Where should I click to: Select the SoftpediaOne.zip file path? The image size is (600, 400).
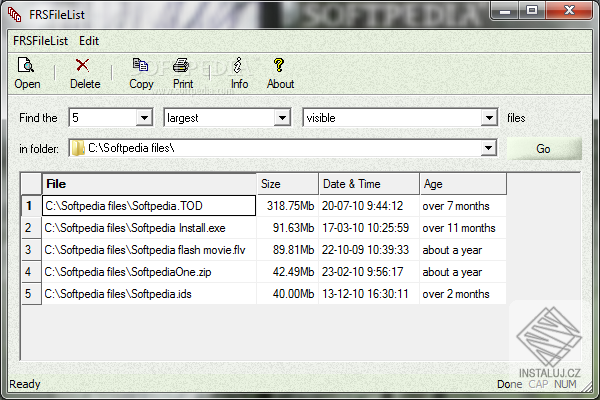tap(149, 272)
